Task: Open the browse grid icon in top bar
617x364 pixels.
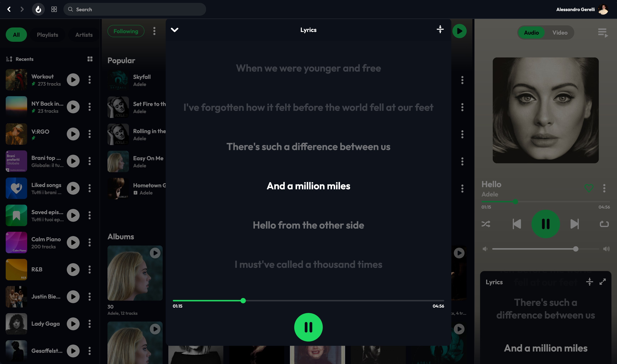Action: tap(54, 9)
